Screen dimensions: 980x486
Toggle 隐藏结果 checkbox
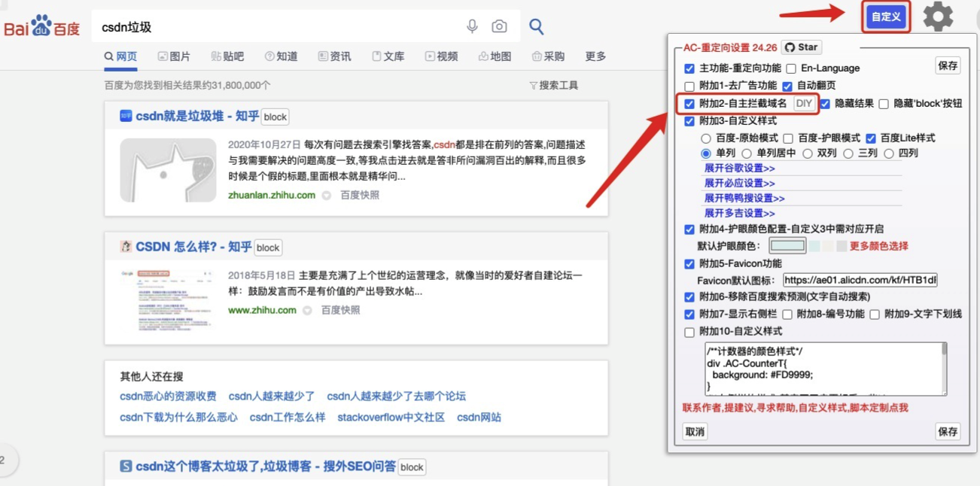coord(825,104)
